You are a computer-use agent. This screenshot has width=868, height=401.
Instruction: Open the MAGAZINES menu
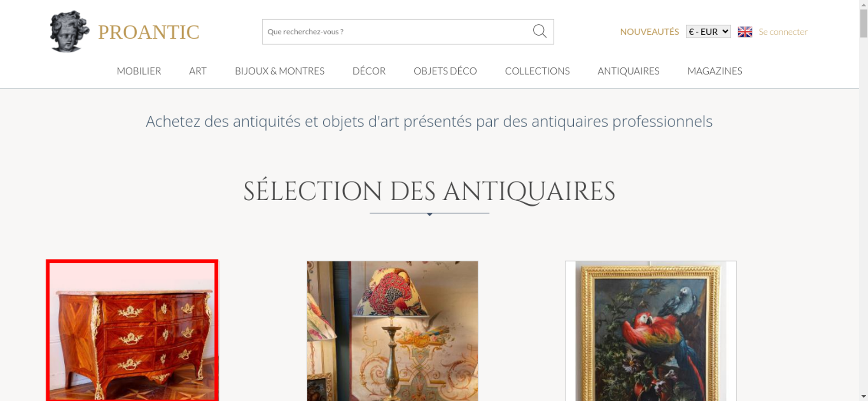[x=715, y=71]
